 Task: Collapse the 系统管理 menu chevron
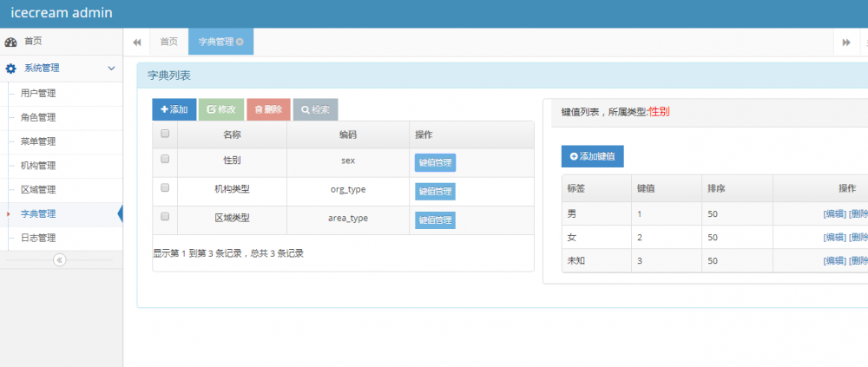click(111, 69)
